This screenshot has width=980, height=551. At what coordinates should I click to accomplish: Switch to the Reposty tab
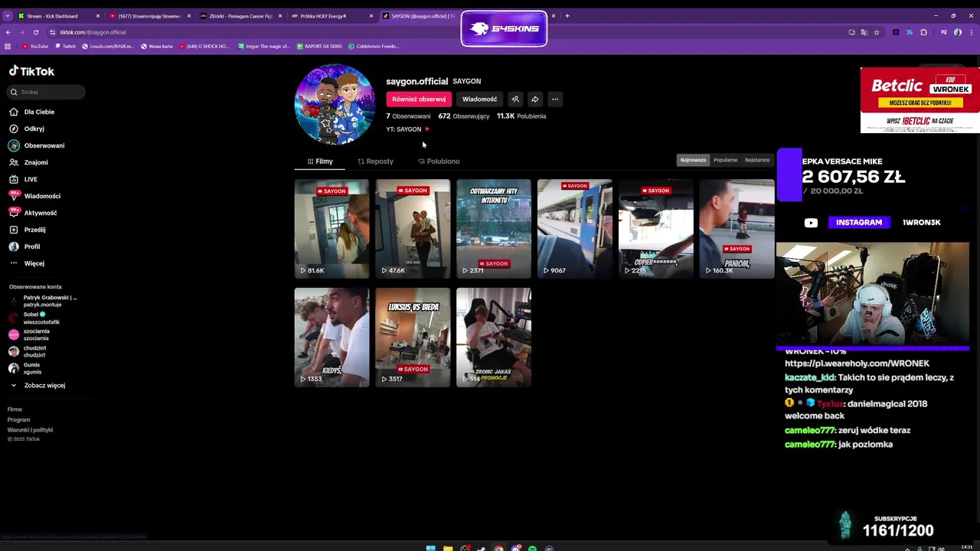coord(375,161)
